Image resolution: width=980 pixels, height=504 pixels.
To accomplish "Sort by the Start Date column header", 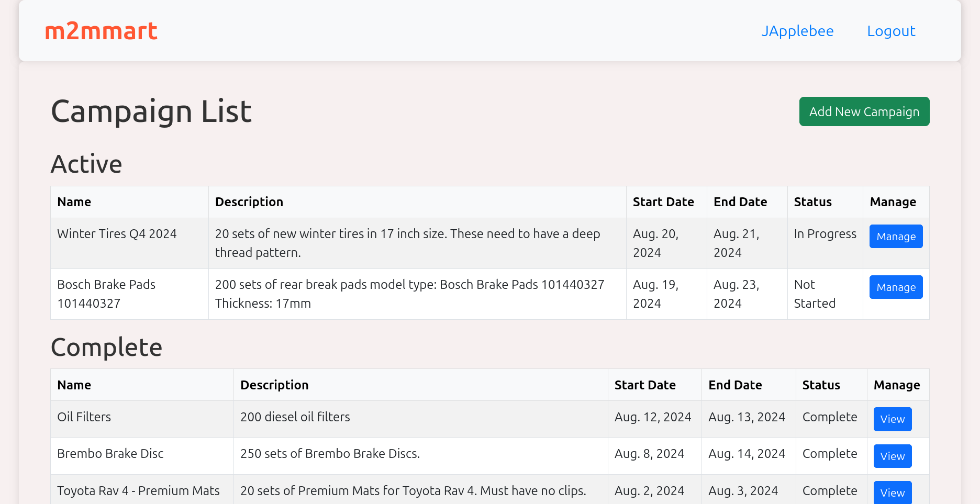I will tap(663, 201).
